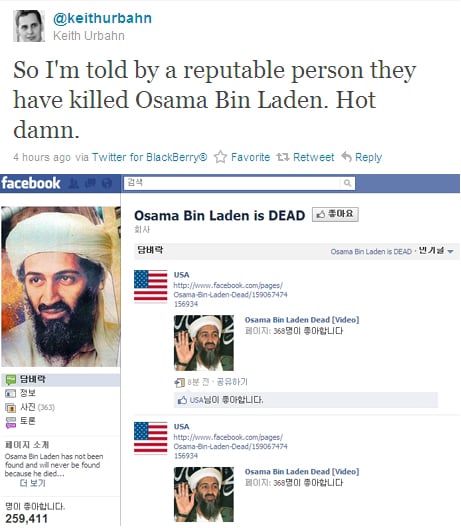
Task: Open Facebook friend requests icon
Action: (x=74, y=183)
